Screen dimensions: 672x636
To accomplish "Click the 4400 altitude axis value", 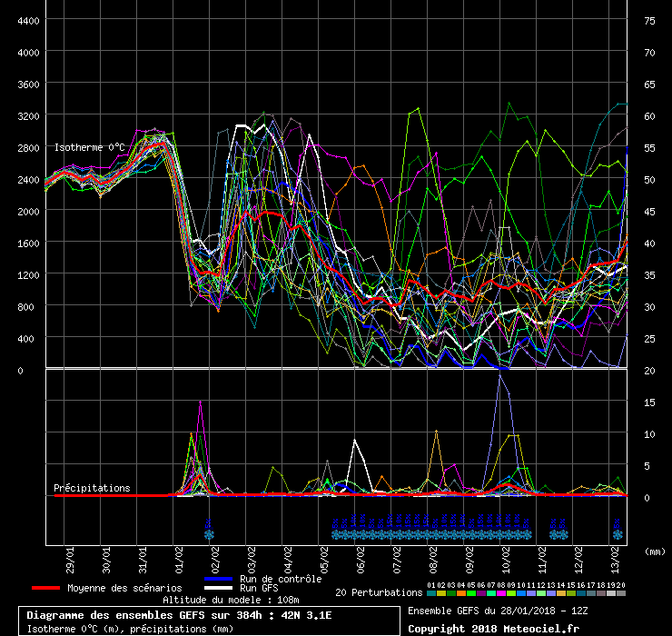I will (x=28, y=21).
